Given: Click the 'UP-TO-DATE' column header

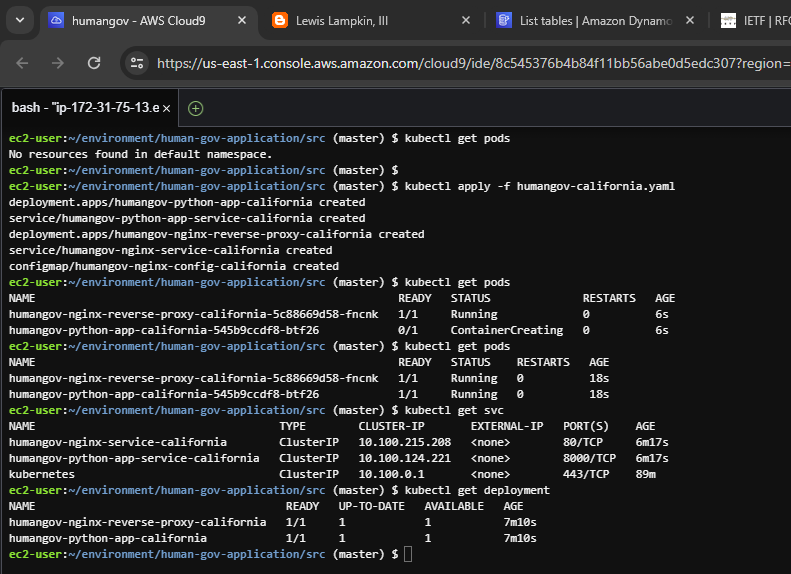Looking at the screenshot, I should click(x=371, y=506).
